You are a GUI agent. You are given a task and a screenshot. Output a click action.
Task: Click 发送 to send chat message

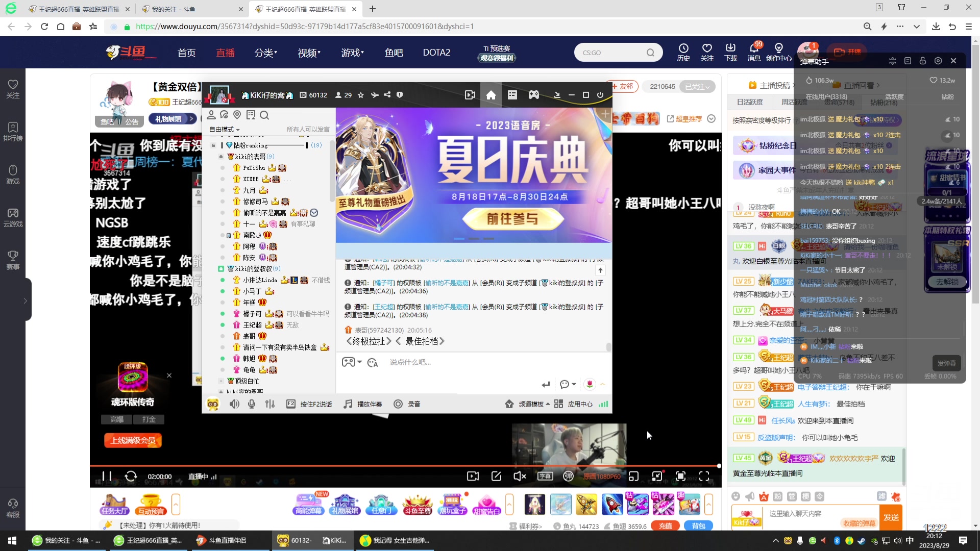point(891,517)
